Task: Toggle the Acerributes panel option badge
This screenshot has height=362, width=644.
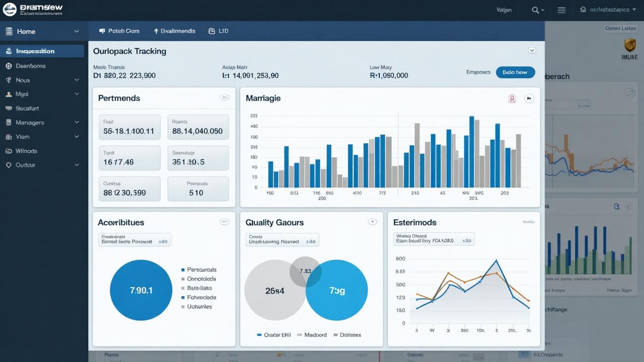Action: (225, 221)
